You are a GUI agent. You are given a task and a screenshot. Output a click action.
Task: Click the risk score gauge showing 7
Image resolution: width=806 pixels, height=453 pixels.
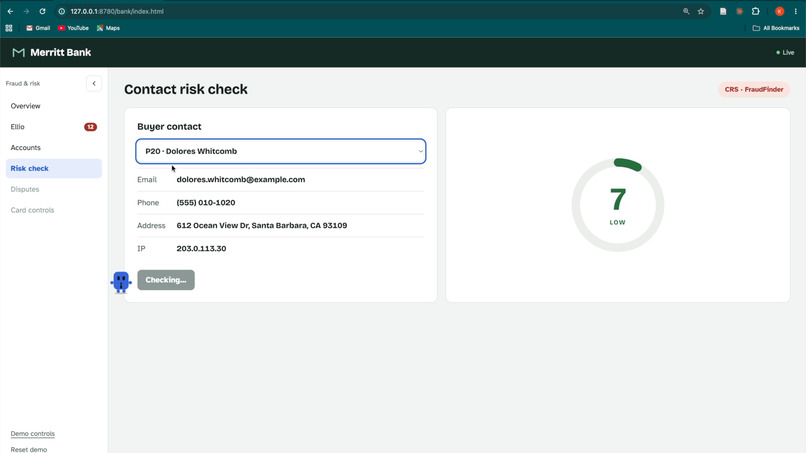coord(618,205)
